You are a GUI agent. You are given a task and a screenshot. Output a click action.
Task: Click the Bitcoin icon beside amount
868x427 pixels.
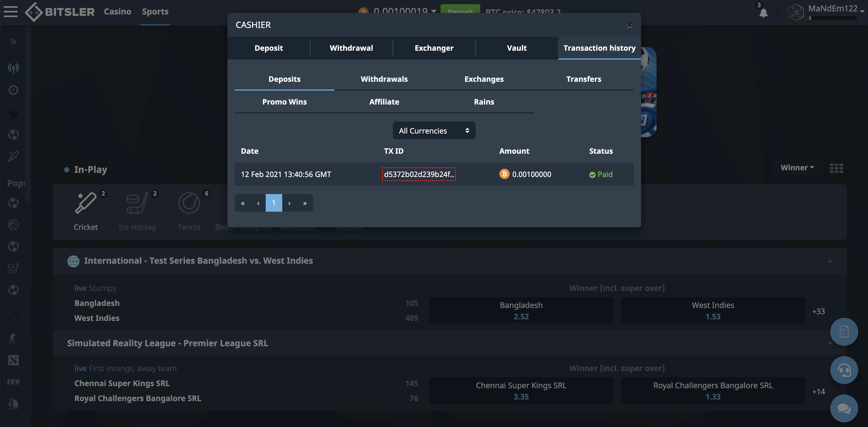(x=504, y=174)
